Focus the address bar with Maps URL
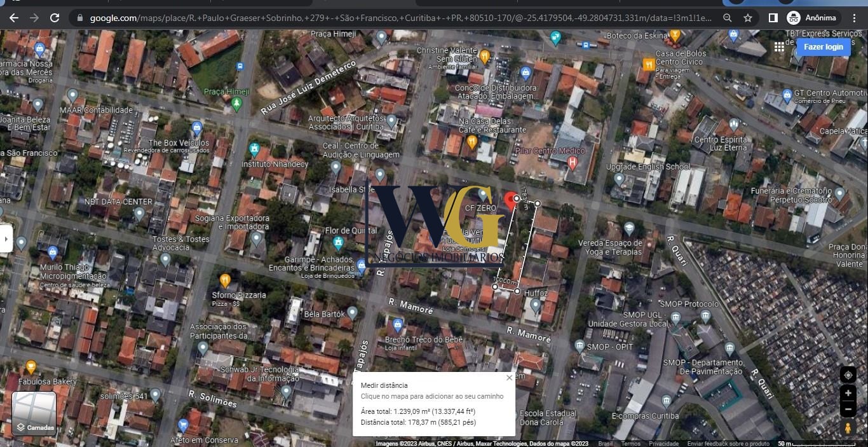The width and height of the screenshot is (868, 447). click(x=400, y=18)
